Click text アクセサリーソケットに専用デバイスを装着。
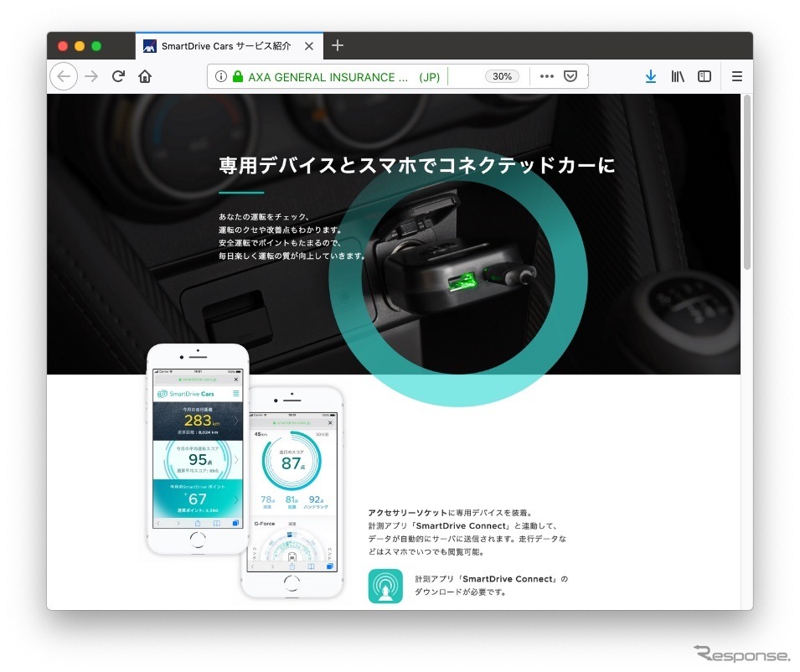The image size is (800, 672). tap(451, 513)
